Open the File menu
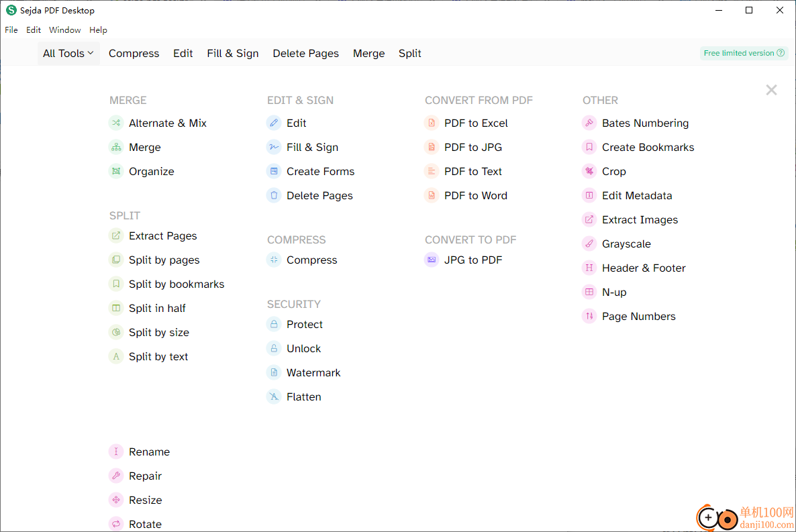 point(11,30)
